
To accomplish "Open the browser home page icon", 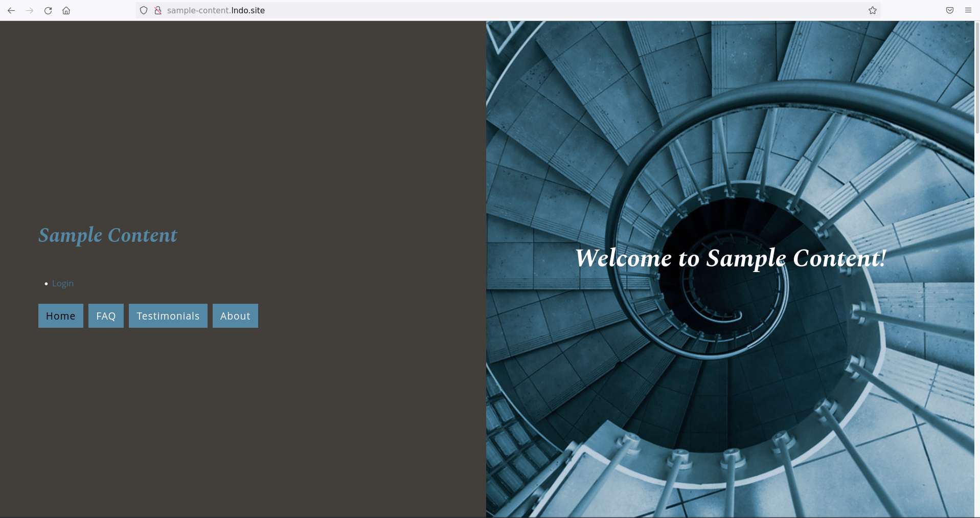I will [x=66, y=10].
